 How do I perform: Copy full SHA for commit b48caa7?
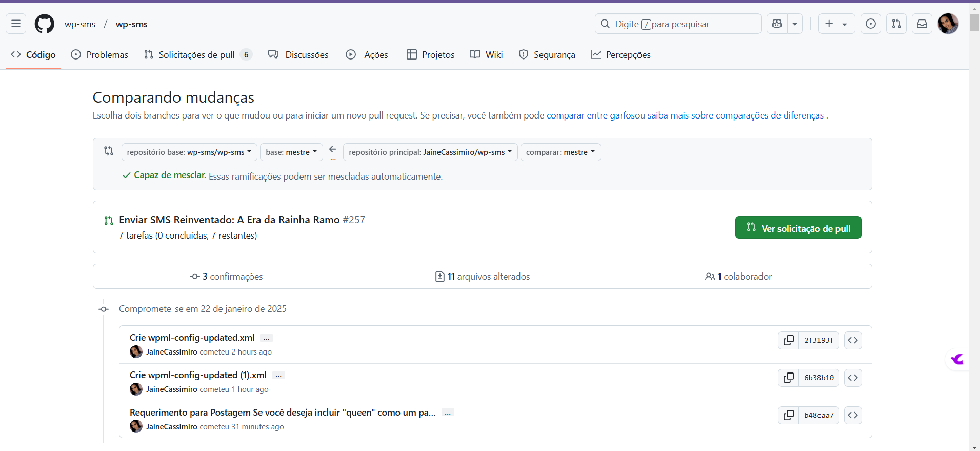pyautogui.click(x=788, y=415)
